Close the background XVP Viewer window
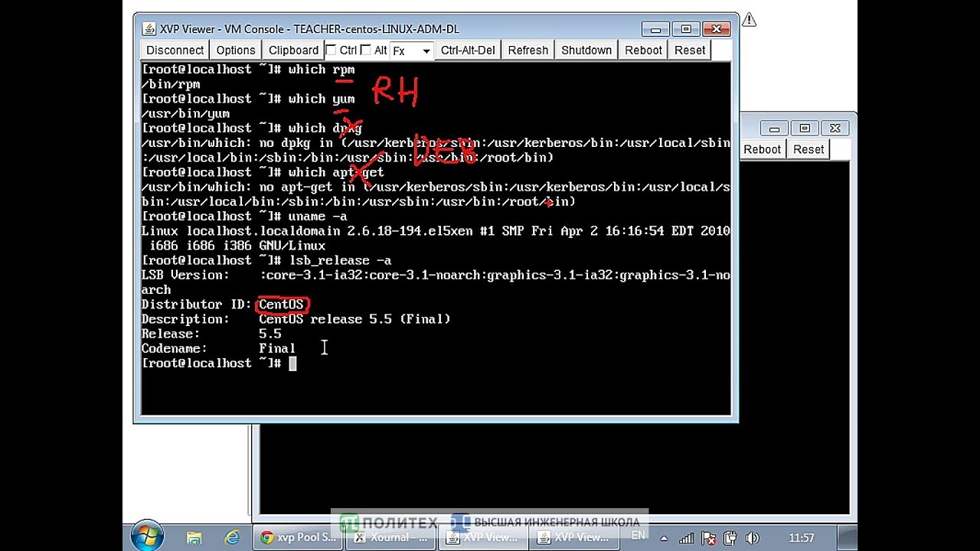 [835, 128]
